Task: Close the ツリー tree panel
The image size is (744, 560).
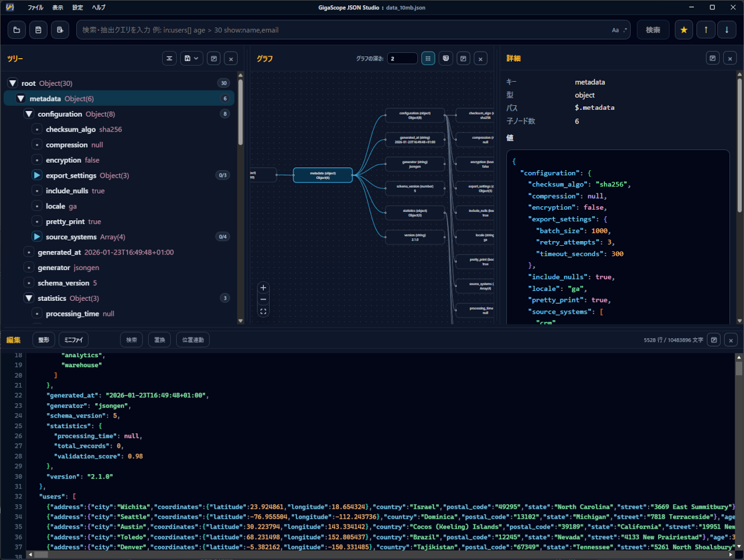Action: (231, 59)
